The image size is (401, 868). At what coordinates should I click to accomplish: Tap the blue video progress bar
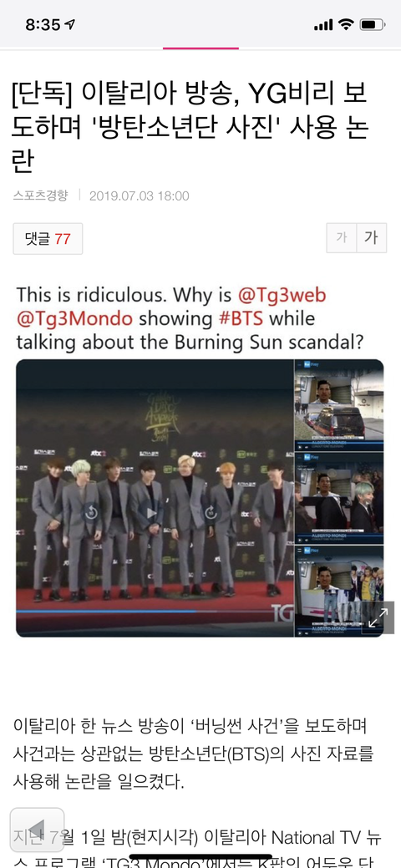tap(106, 612)
